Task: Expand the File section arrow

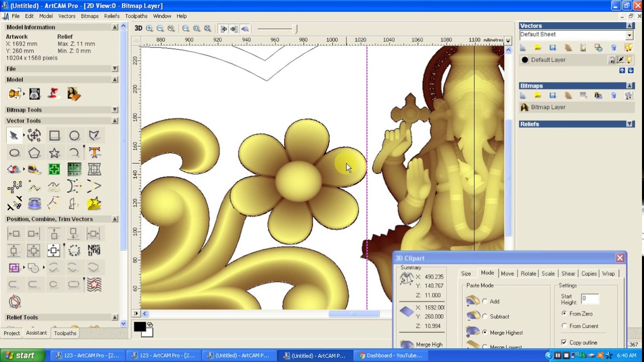Action: [115, 68]
